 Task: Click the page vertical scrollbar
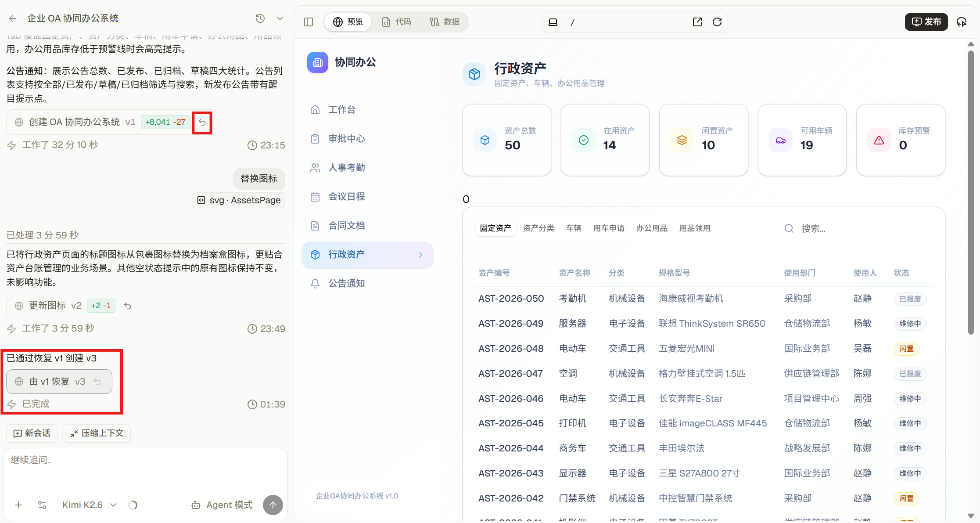(971, 193)
